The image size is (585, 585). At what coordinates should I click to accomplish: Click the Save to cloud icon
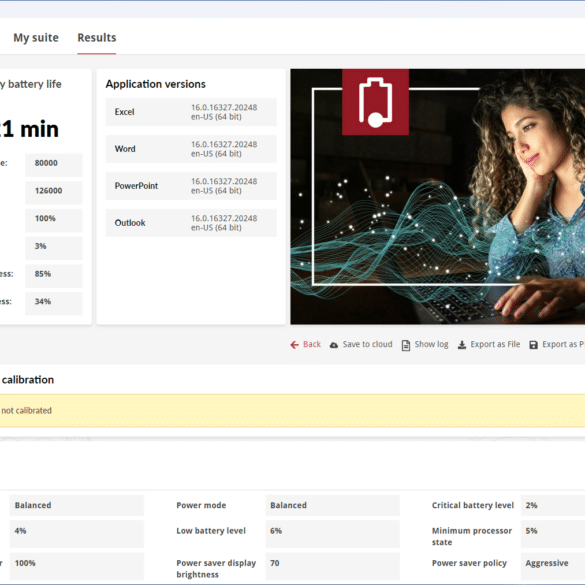334,345
